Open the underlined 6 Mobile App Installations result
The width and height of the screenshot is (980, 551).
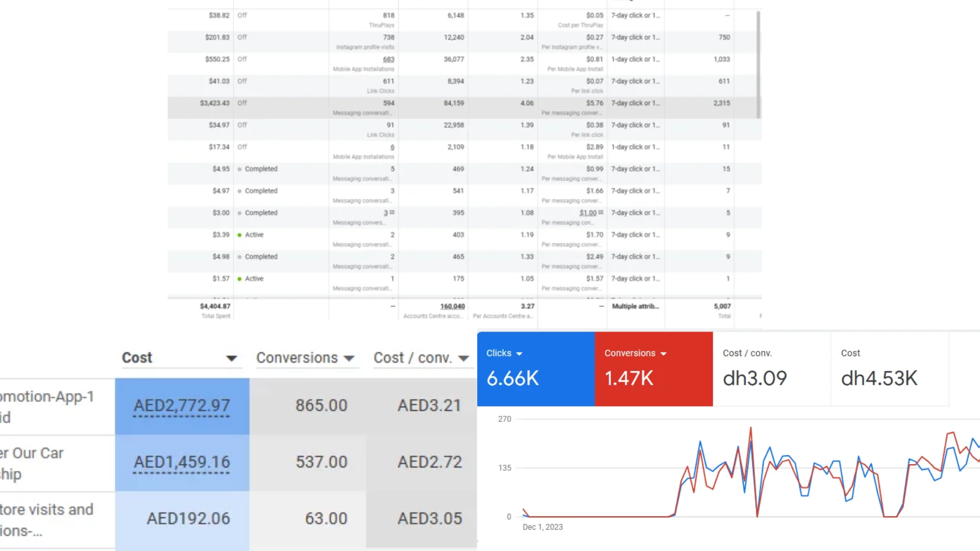(x=393, y=147)
